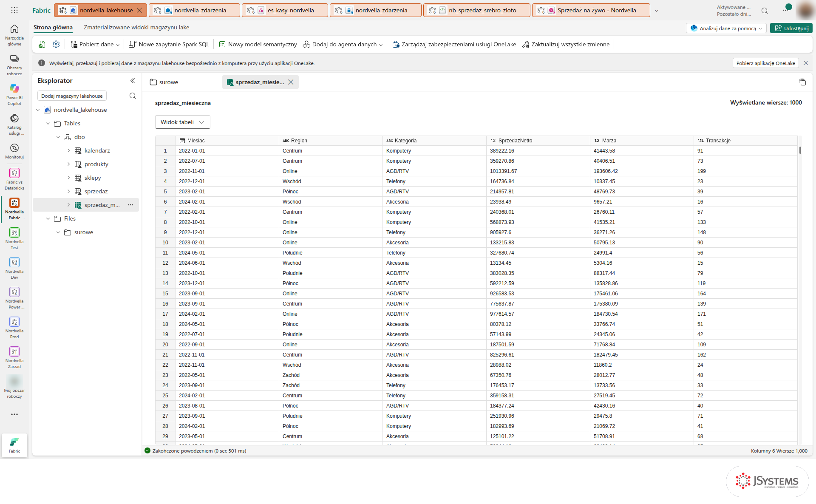The height and width of the screenshot is (504, 816).
Task: Show more open tabs chevron
Action: [656, 11]
